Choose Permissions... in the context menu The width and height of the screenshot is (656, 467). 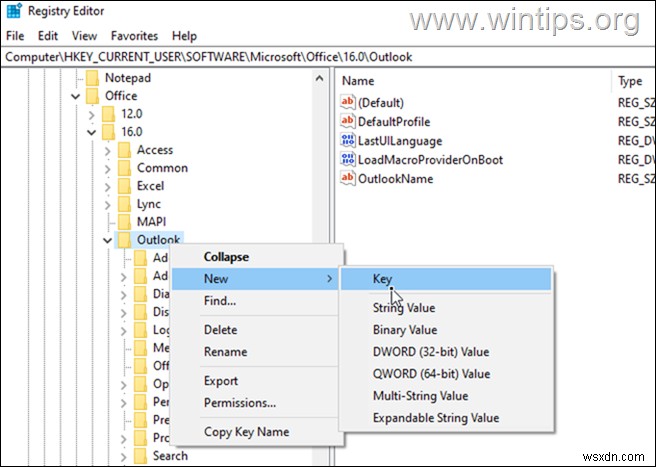coord(257,403)
